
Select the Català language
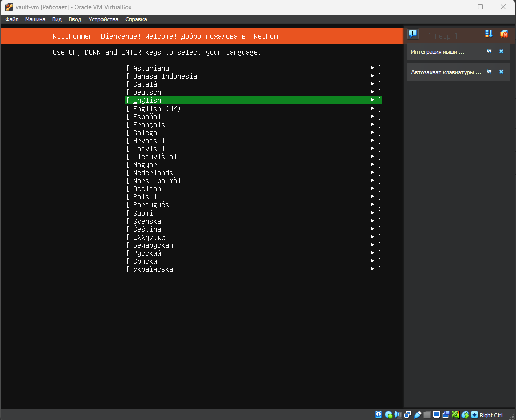click(254, 84)
